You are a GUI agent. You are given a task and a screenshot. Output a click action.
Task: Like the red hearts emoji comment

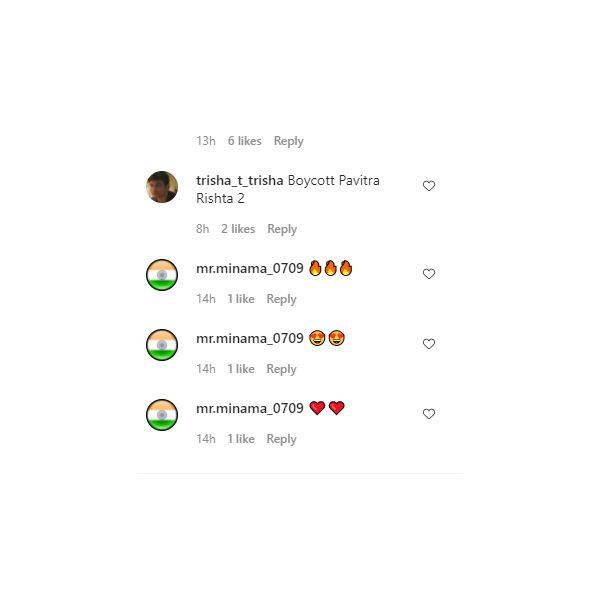click(429, 414)
